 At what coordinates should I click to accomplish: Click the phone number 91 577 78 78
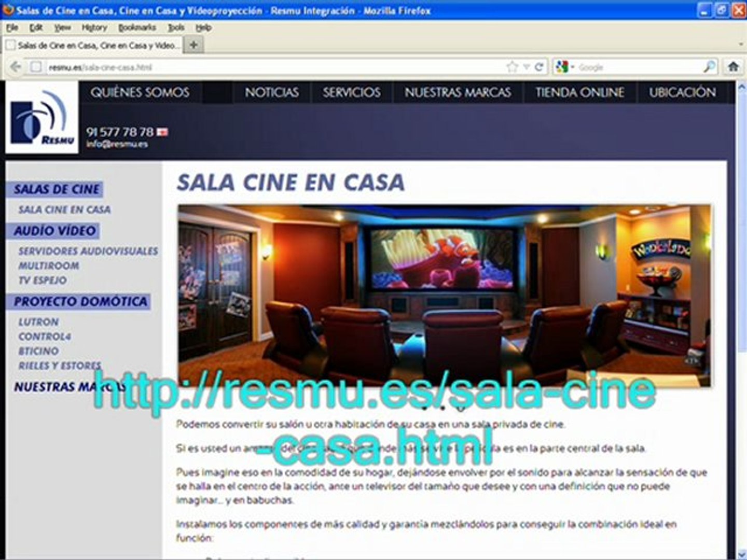120,132
